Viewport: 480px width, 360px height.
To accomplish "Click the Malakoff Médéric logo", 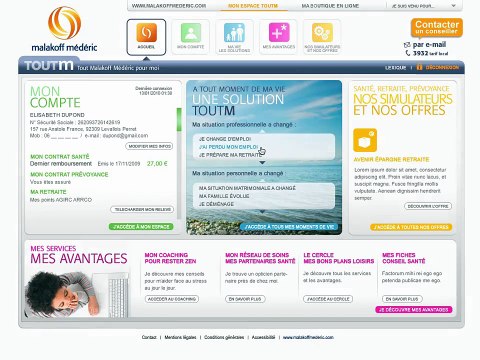I will click(x=64, y=29).
